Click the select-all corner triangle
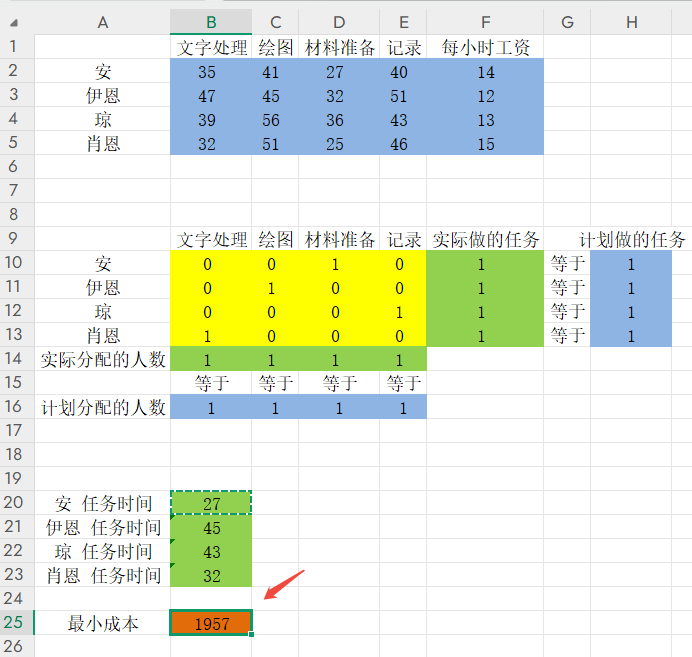 point(14,23)
